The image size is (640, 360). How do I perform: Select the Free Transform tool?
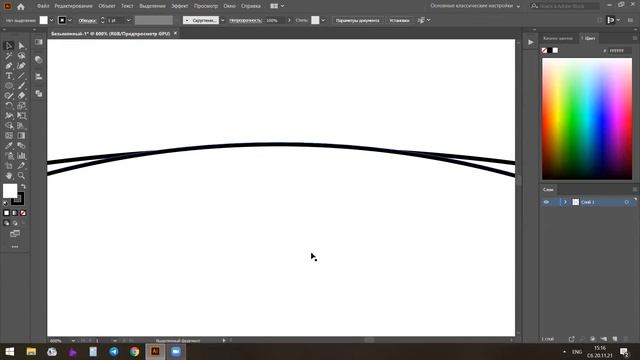pos(21,116)
